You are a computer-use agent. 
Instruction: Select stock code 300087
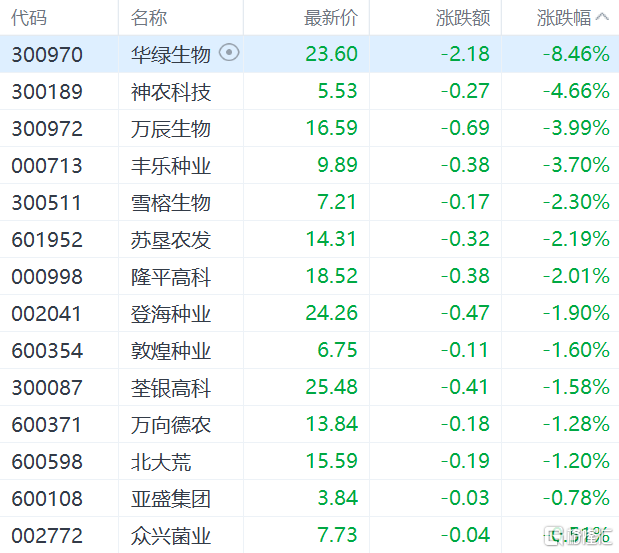pos(47,387)
